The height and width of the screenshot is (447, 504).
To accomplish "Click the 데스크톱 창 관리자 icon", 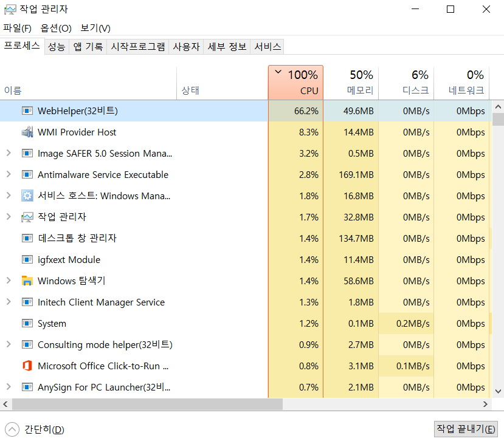I will click(27, 238).
